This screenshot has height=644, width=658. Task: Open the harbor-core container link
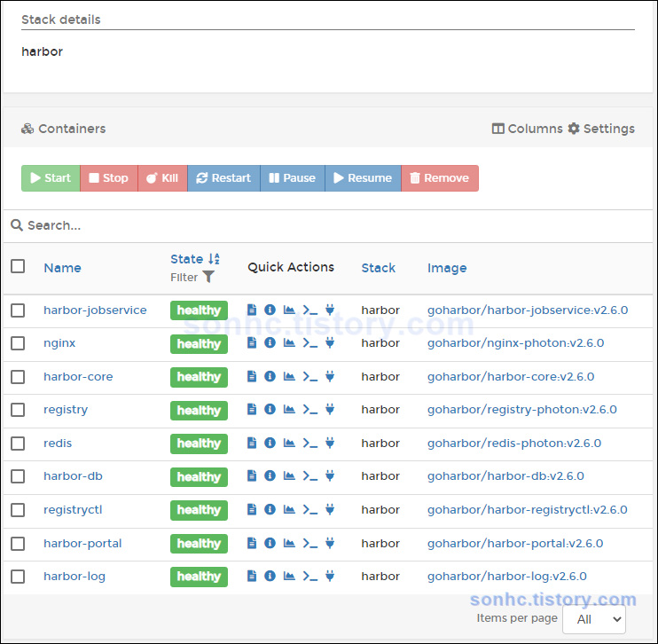[x=78, y=377]
